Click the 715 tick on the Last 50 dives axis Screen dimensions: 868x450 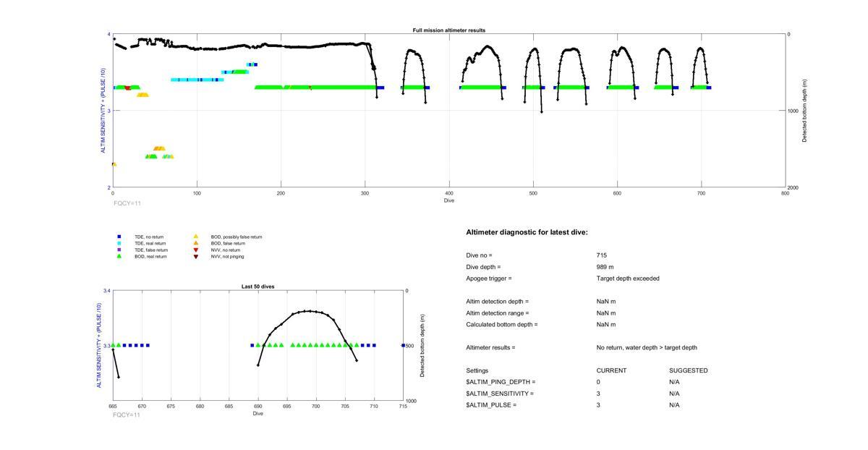pyautogui.click(x=403, y=407)
